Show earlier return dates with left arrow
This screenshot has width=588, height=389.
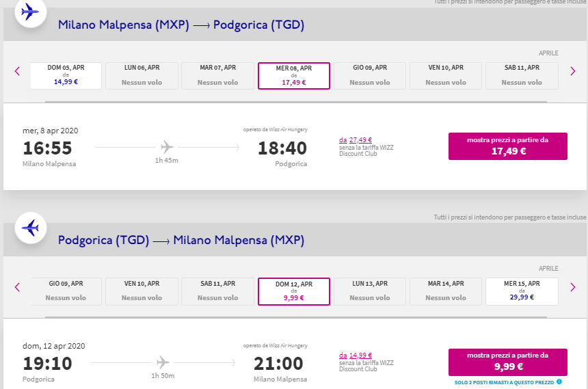[17, 286]
